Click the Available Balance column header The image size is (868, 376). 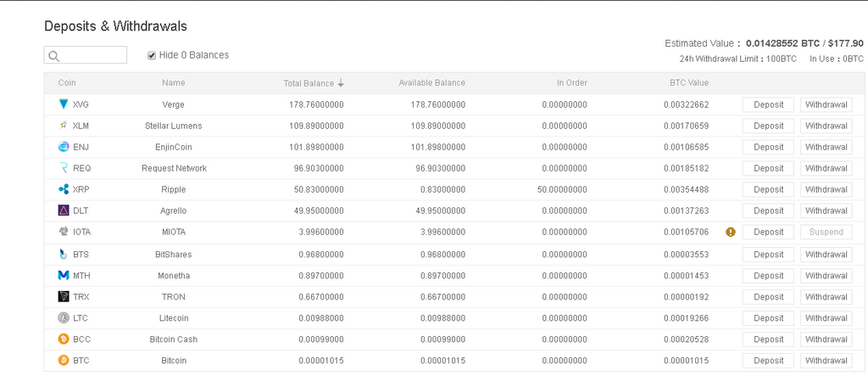[x=431, y=82]
